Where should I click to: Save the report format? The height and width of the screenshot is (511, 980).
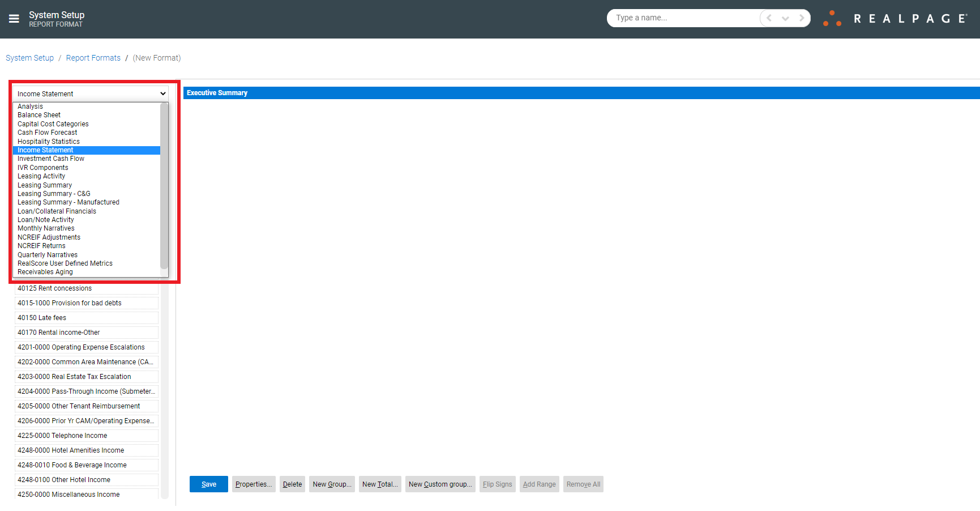click(209, 484)
